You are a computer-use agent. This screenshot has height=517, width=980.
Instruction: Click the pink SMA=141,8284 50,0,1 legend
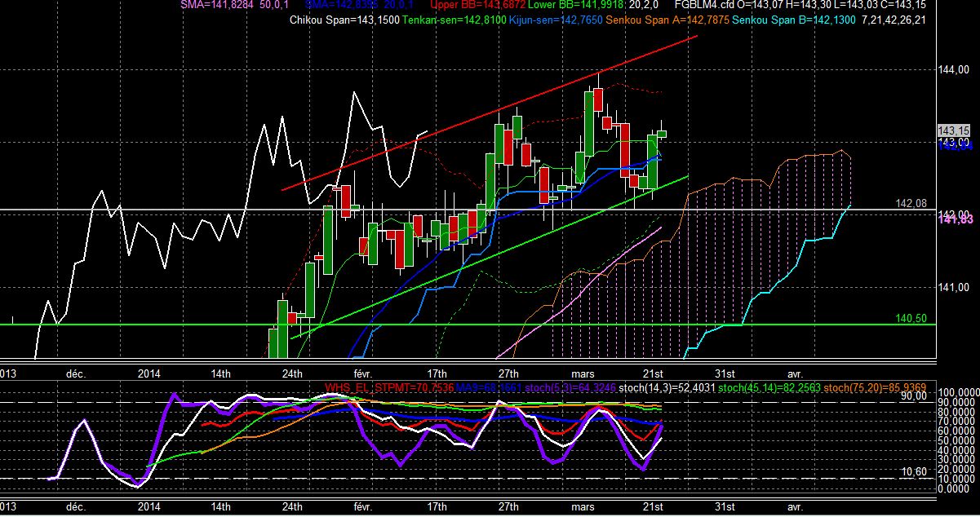click(x=233, y=6)
